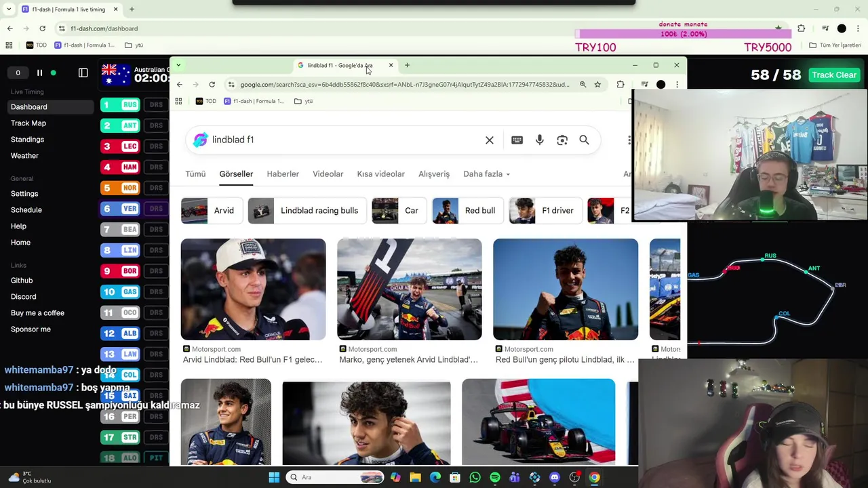This screenshot has height=488, width=868.
Task: Open Weather in f1-dash sidebar
Action: coord(24,155)
